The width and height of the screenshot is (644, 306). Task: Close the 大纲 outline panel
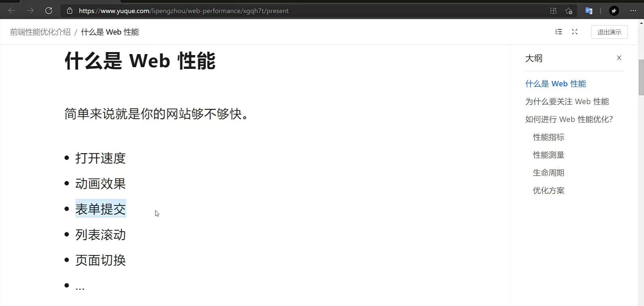point(619,58)
